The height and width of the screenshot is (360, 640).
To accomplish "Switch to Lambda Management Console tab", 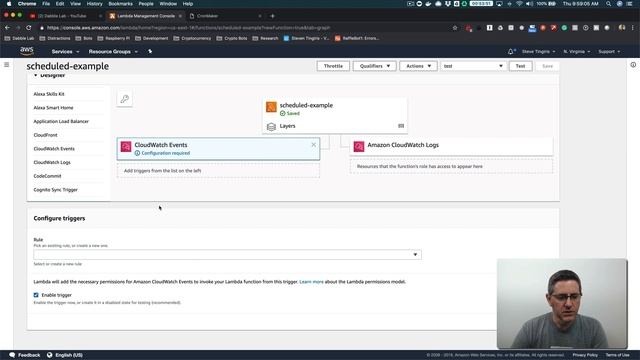I will (146, 16).
